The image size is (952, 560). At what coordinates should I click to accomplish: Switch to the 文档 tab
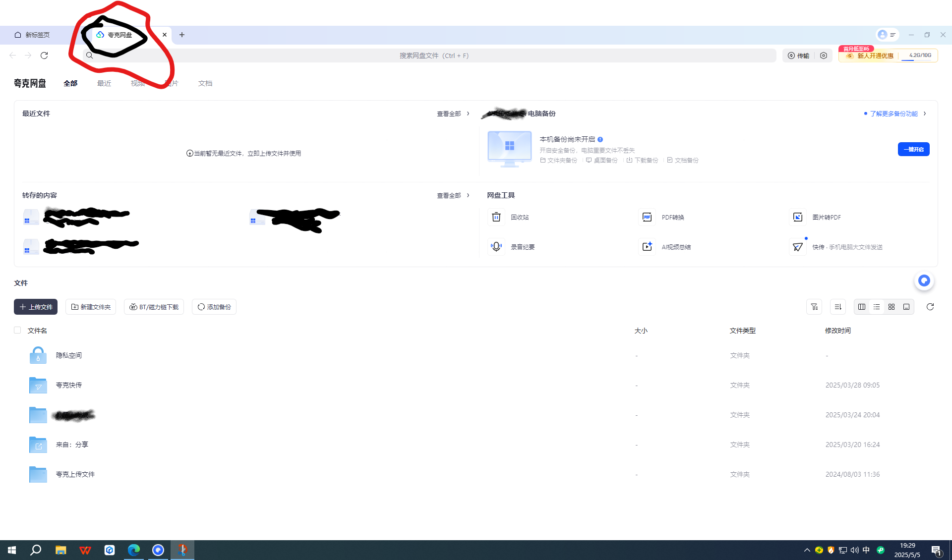(205, 83)
